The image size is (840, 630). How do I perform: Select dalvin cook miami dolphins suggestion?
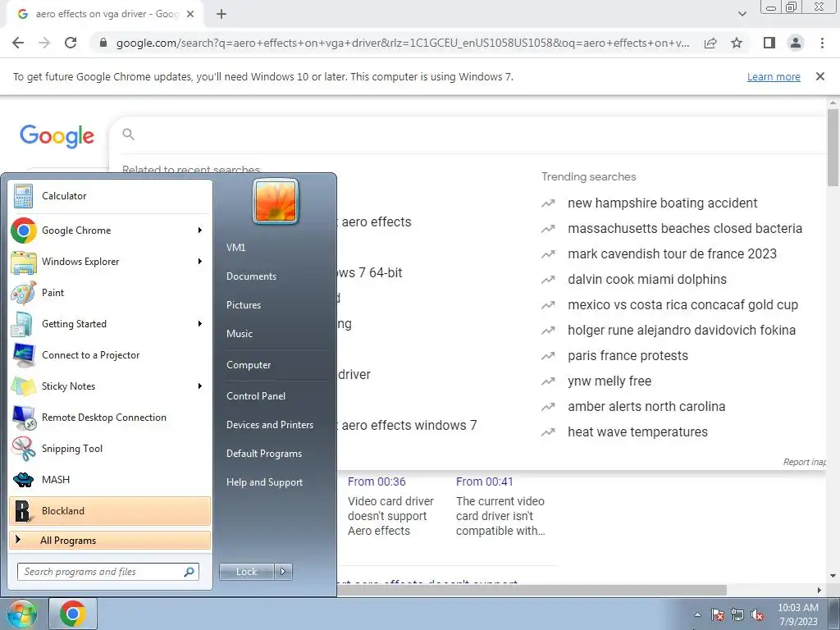click(647, 279)
